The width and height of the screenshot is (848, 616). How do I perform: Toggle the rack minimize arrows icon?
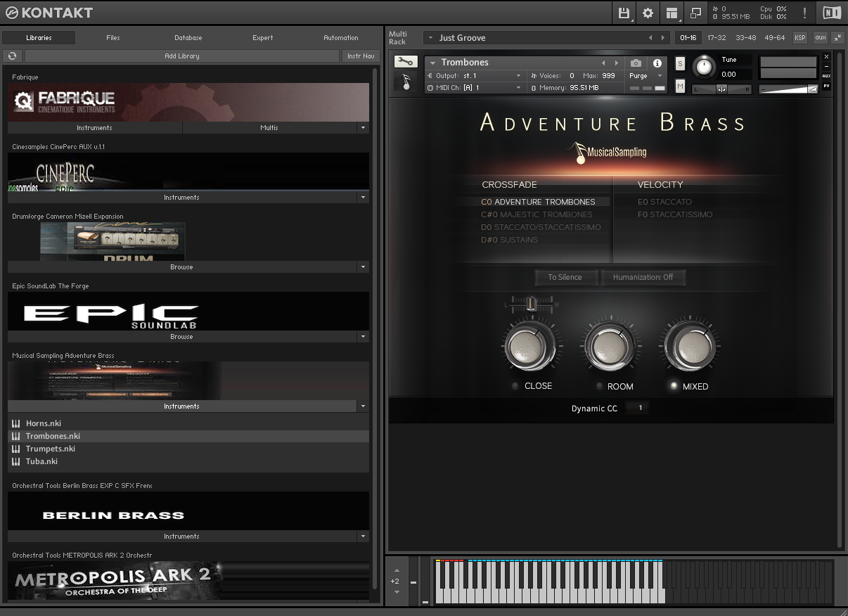tap(837, 38)
